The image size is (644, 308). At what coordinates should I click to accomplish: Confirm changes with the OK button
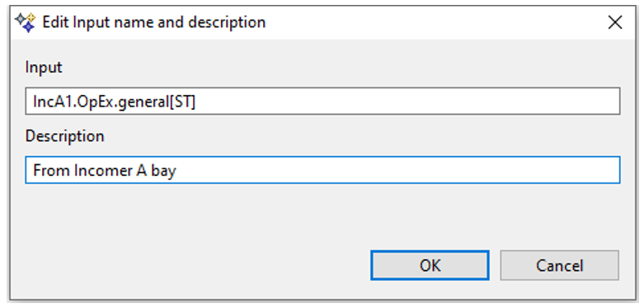tap(430, 265)
